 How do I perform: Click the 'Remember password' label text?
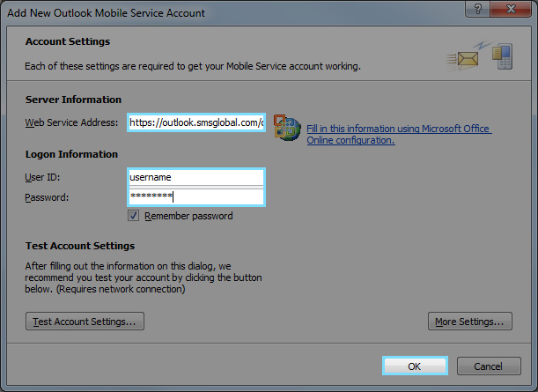188,216
